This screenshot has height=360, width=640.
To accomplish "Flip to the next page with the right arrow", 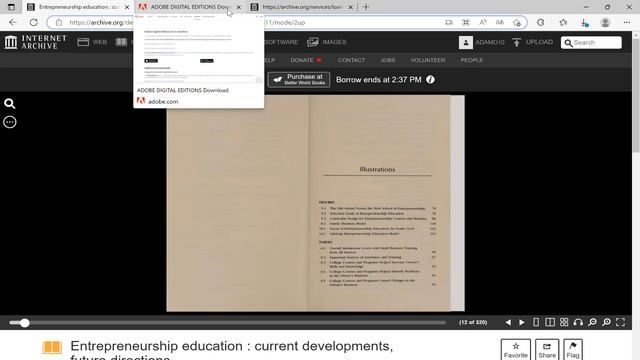I will [522, 322].
